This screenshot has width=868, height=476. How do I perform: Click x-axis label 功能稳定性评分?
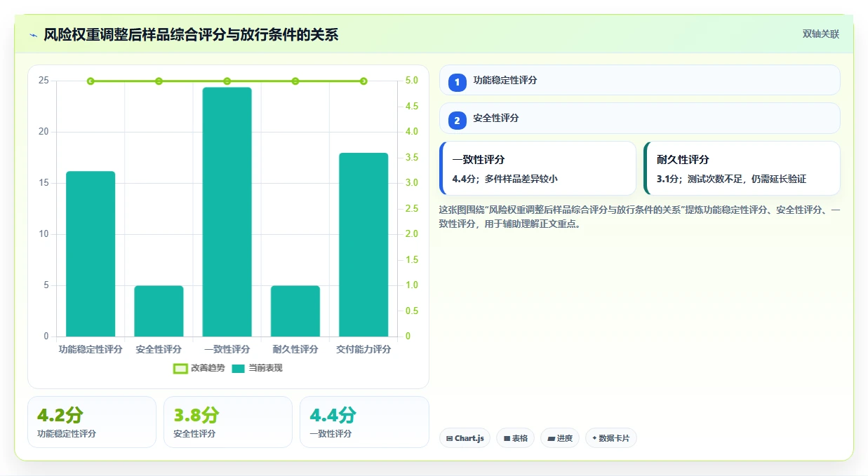click(91, 349)
